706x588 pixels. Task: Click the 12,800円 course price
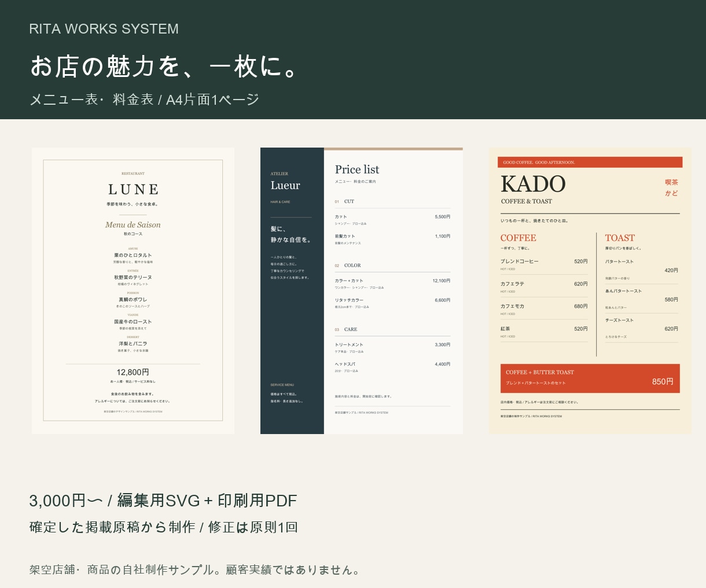coord(133,372)
